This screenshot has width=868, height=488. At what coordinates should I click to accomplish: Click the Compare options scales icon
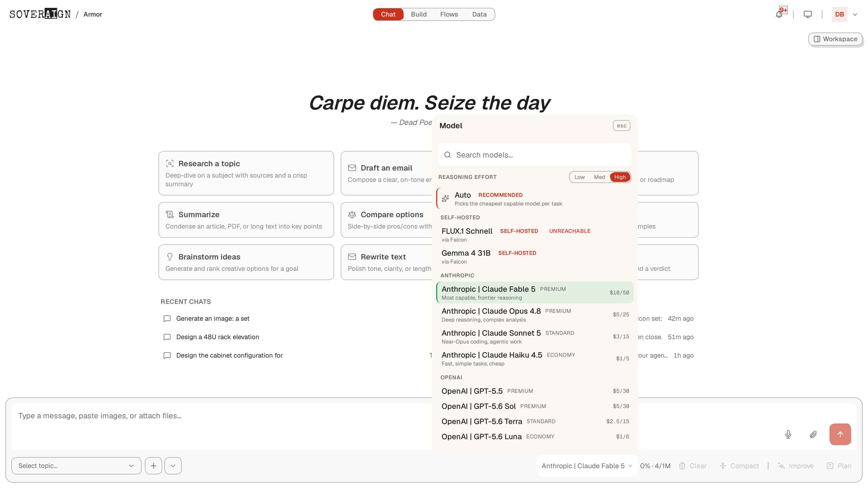click(352, 214)
